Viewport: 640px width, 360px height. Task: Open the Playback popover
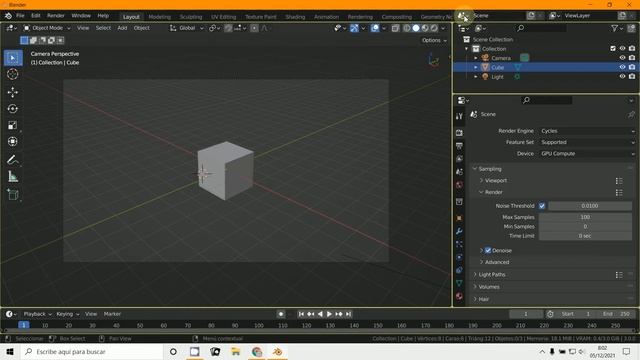[x=37, y=314]
